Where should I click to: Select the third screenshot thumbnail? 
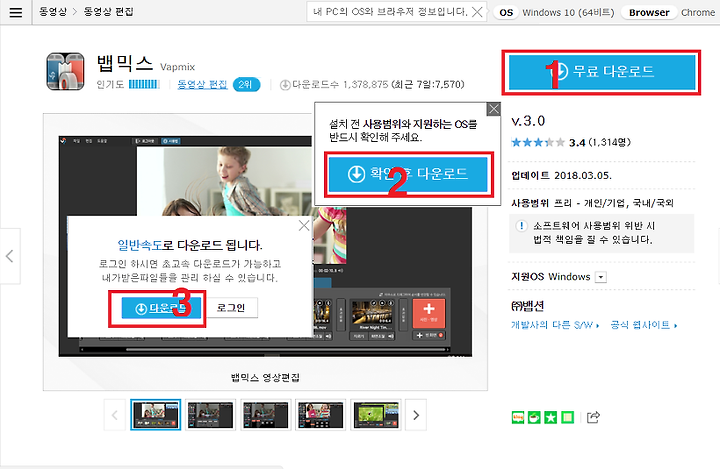coord(265,415)
